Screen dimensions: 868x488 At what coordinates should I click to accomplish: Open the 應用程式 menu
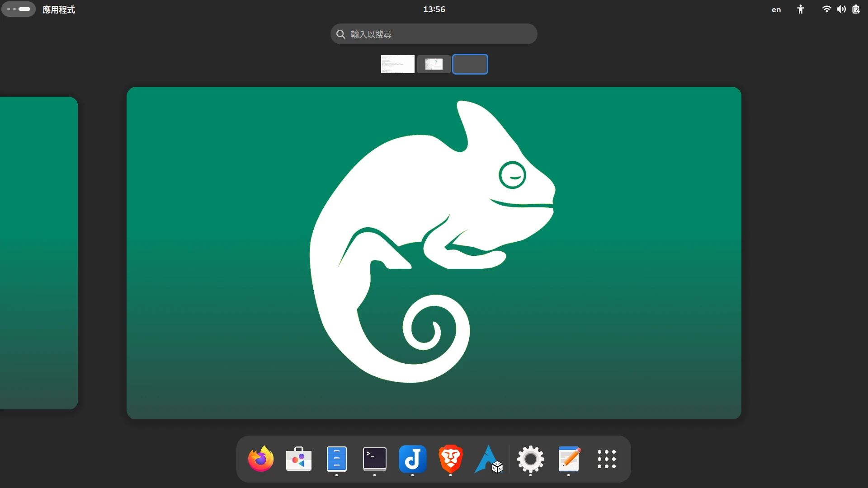59,9
